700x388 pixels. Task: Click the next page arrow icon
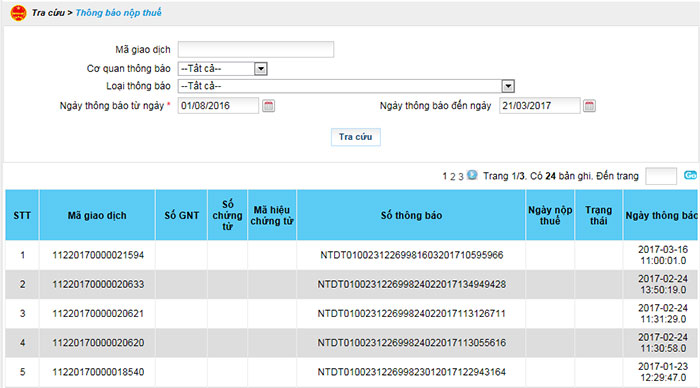pos(472,175)
